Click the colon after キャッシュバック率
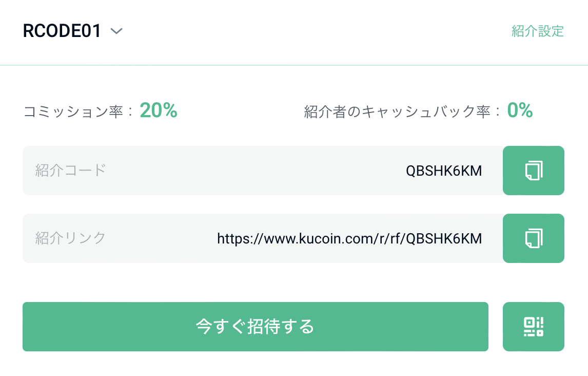This screenshot has width=588, height=376. coord(497,111)
